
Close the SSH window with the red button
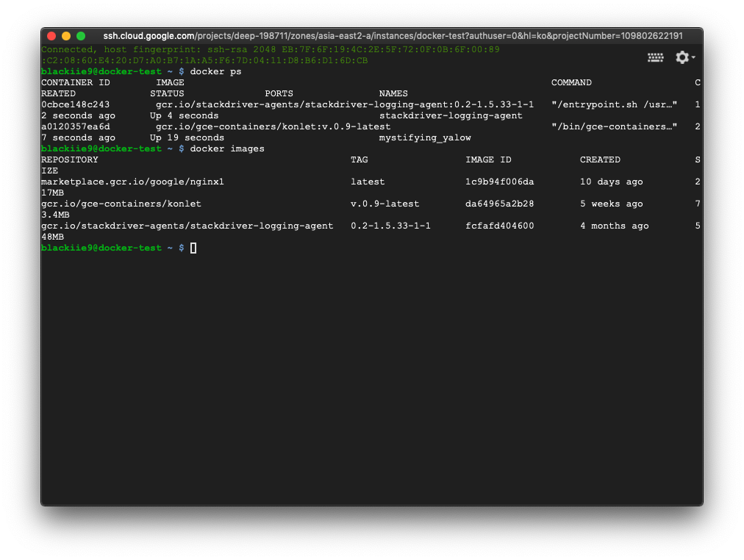pos(51,36)
